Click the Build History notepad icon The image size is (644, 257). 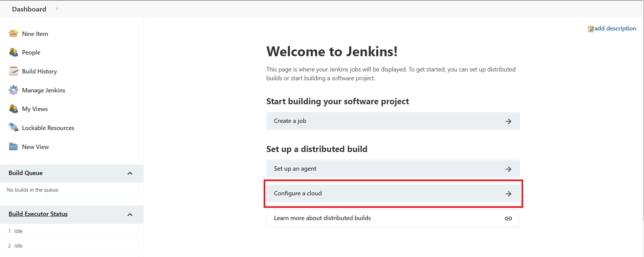coord(14,71)
